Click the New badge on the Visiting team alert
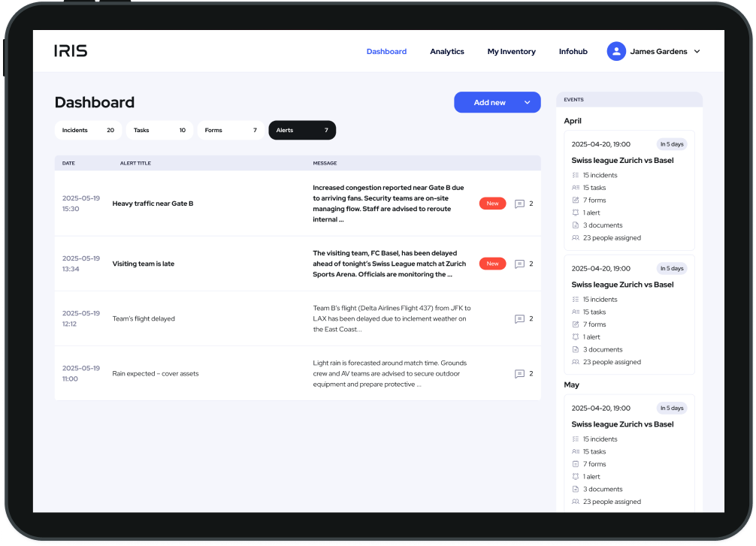The width and height of the screenshot is (756, 546). click(x=492, y=264)
